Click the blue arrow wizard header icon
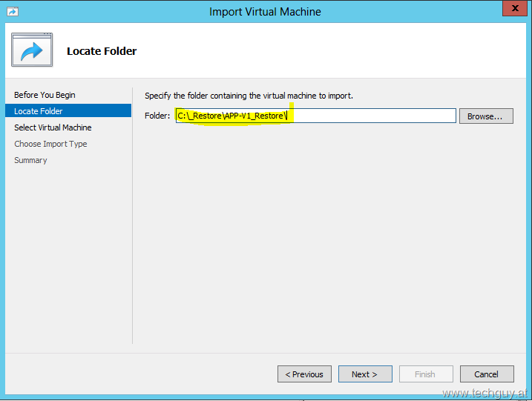The image size is (532, 401). (x=32, y=50)
